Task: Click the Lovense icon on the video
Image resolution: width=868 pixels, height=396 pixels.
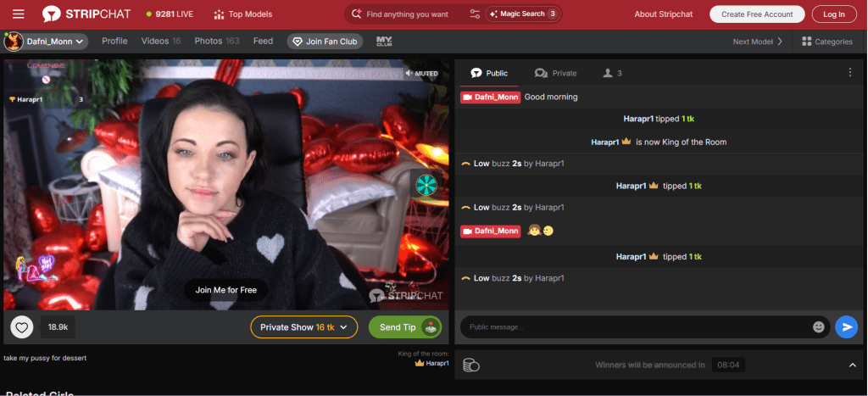Action: pyautogui.click(x=46, y=66)
